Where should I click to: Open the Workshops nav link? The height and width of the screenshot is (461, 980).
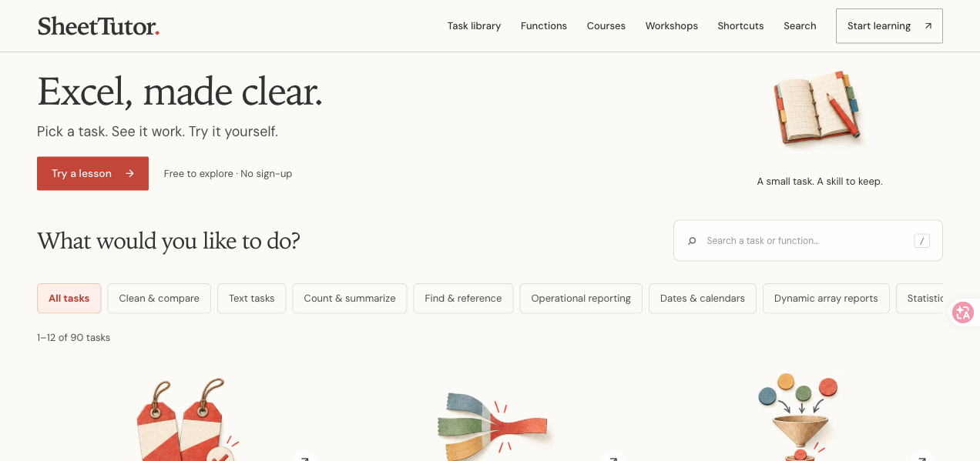click(671, 26)
